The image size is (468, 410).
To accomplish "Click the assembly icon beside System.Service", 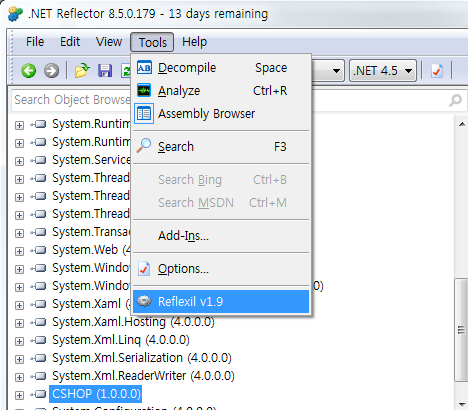I will pyautogui.click(x=39, y=160).
